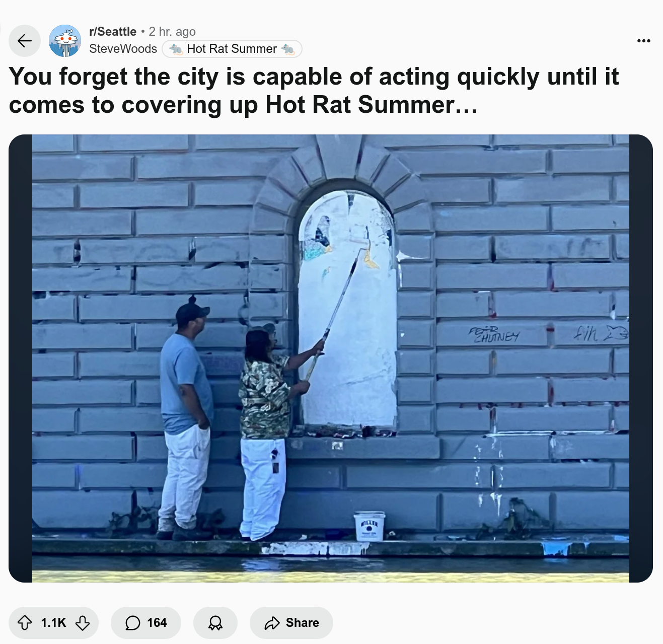Open the 164 comments count
Viewport: 663px width, 644px height.
click(157, 623)
